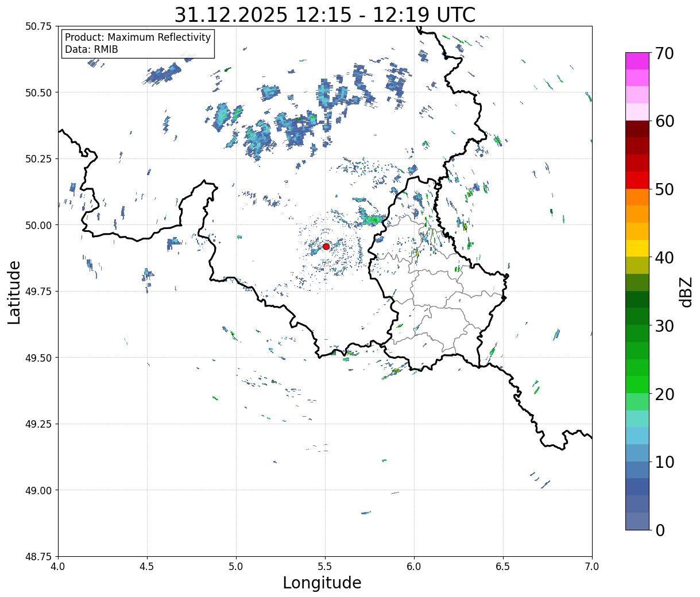700x597 pixels.
Task: Click the longitude tick label 5.0
Action: (x=236, y=567)
